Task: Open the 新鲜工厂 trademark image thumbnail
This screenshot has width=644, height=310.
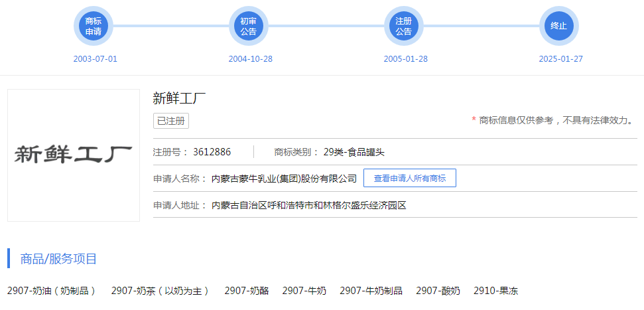Action: point(74,155)
